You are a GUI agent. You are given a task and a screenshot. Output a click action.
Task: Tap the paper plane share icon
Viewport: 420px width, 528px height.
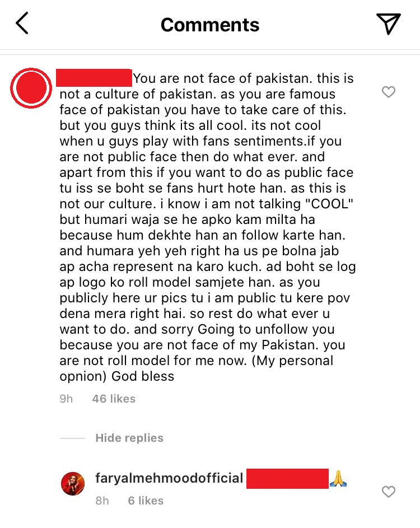point(388,24)
